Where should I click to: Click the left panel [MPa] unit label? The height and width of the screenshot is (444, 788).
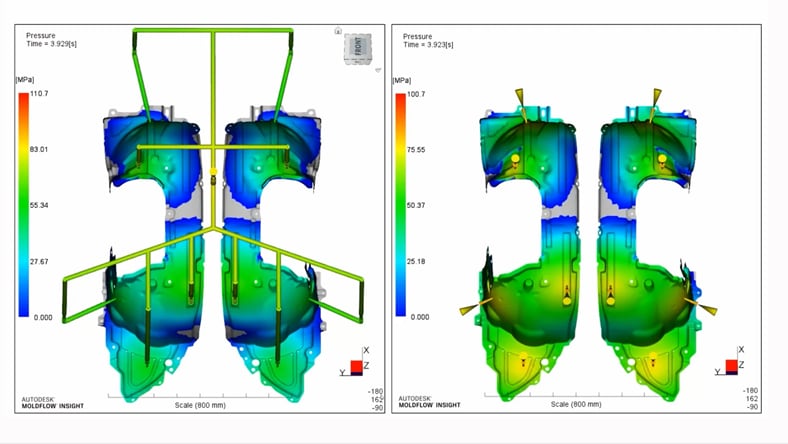(x=25, y=79)
